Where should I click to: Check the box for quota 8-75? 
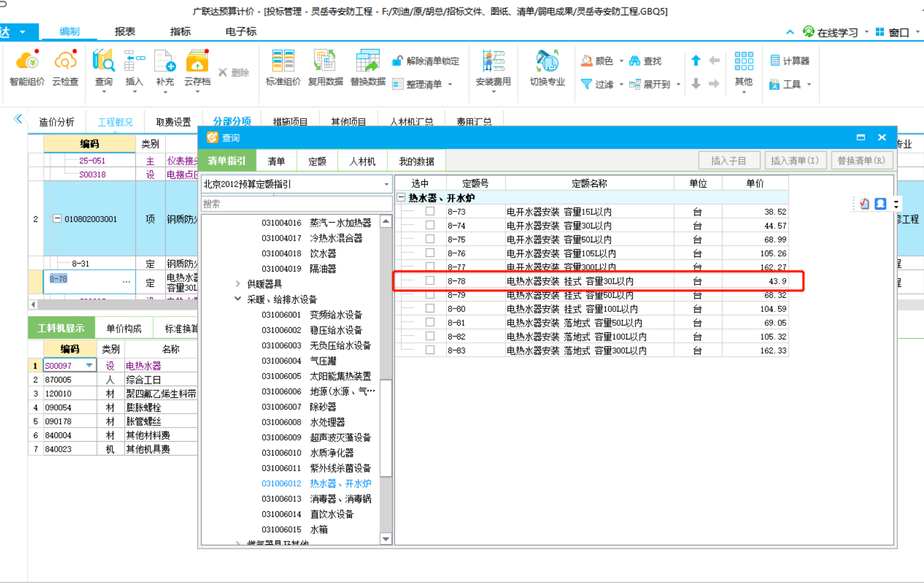click(430, 239)
